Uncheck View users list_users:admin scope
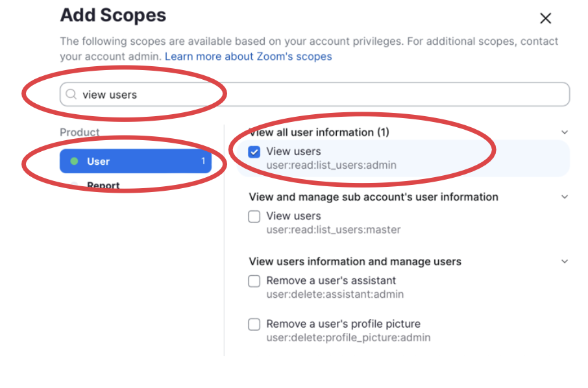Image resolution: width=588 pixels, height=388 pixels. [x=254, y=152]
